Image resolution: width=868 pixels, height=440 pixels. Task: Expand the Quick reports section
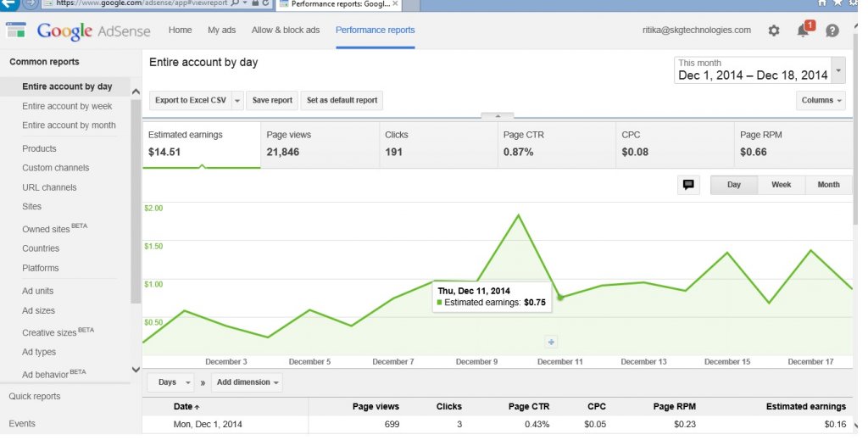point(34,396)
